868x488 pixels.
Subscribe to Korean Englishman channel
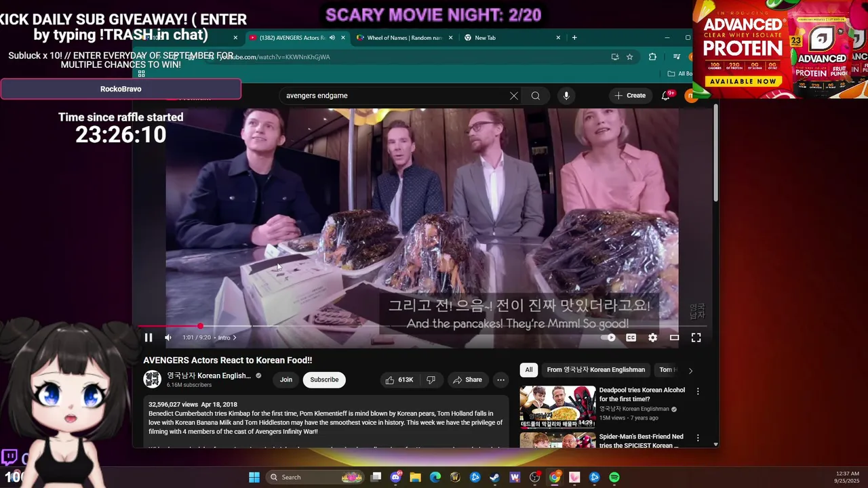pos(324,380)
